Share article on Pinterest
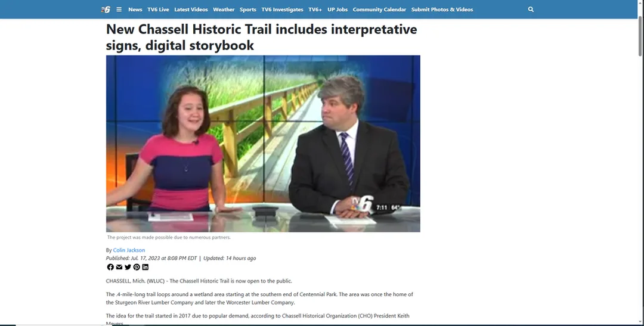Screen dimensions: 644x326 pyautogui.click(x=137, y=267)
